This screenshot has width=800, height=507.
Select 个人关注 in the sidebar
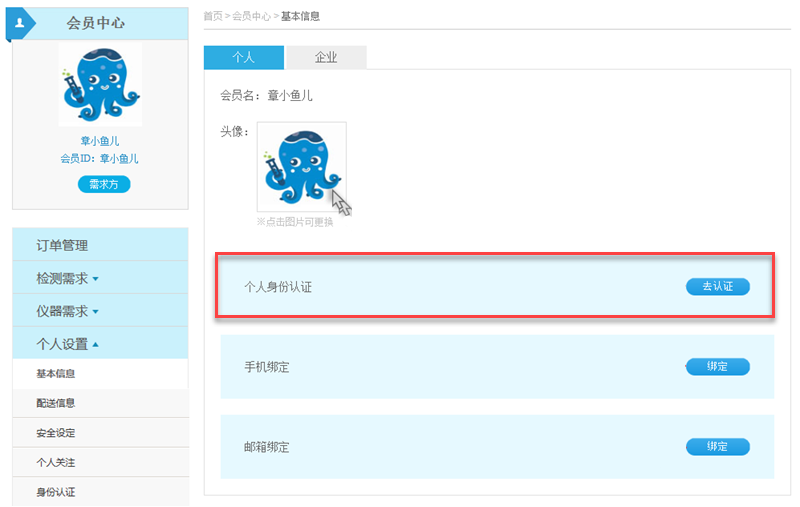click(x=56, y=463)
